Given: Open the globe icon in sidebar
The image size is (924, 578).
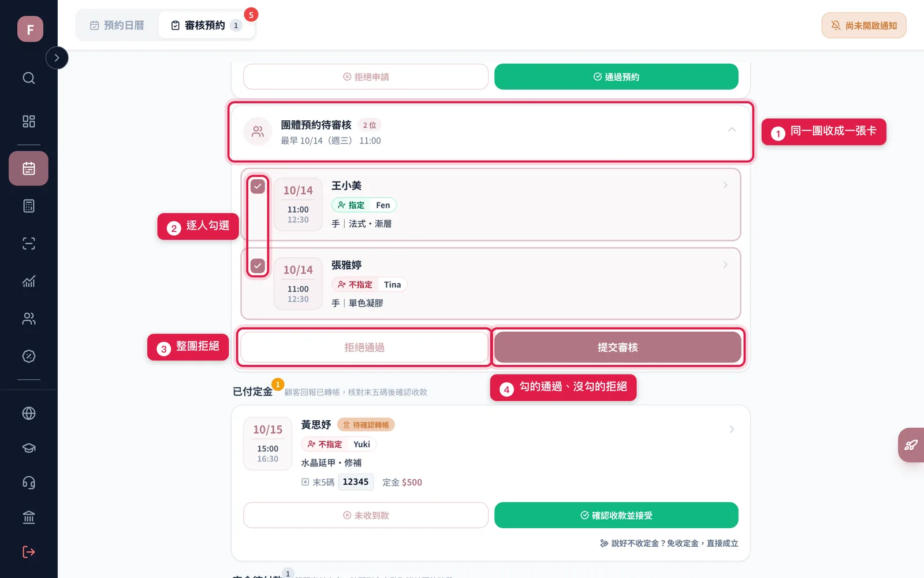Looking at the screenshot, I should click(x=29, y=413).
